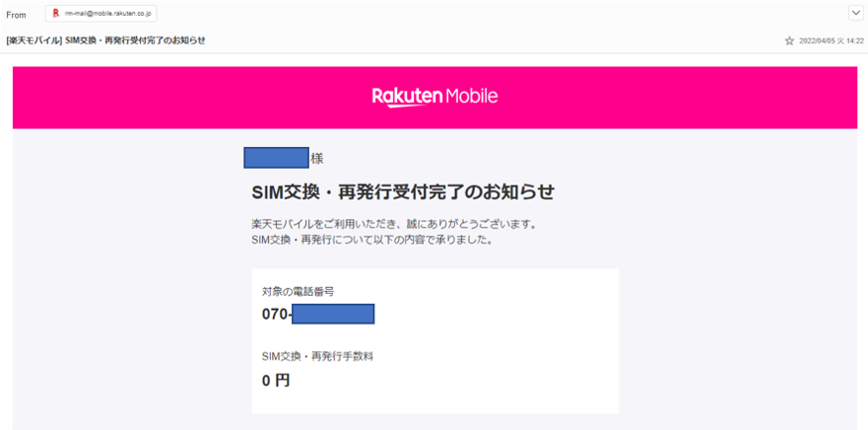
Task: Click the bold heading "SIM交換・再発行受付完了のお知らせ" in the body
Action: (403, 191)
